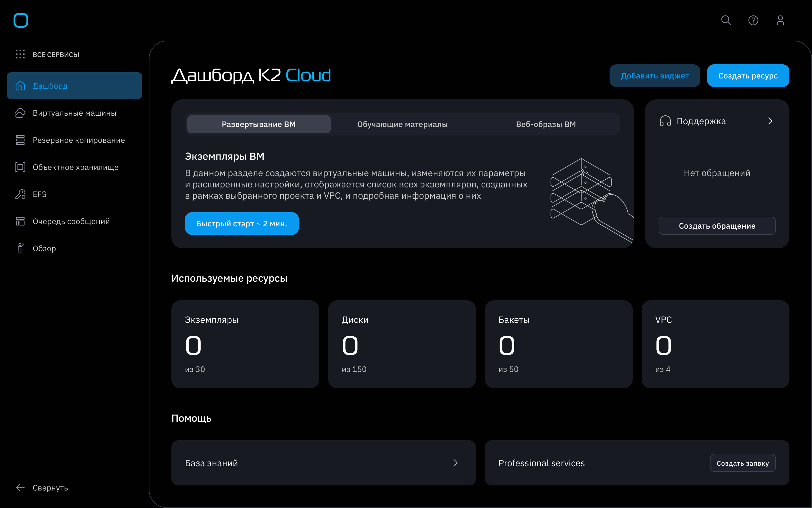
Task: Open Виртуальные машины section
Action: pyautogui.click(x=74, y=113)
